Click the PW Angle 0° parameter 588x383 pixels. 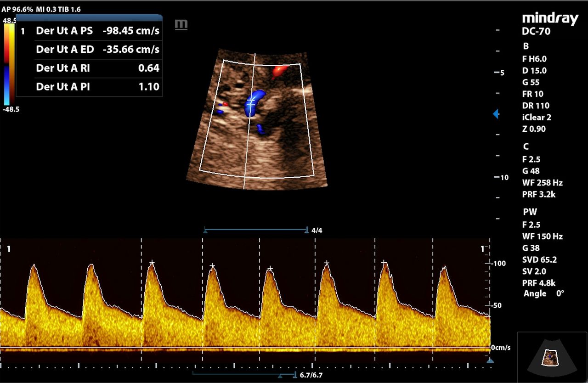(544, 293)
